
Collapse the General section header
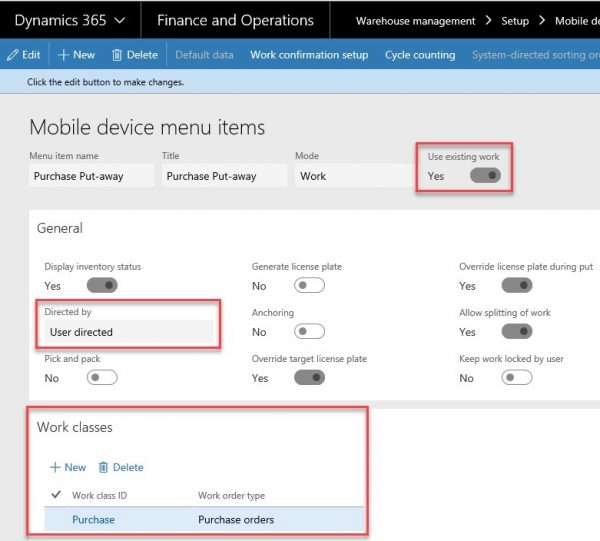coord(60,228)
